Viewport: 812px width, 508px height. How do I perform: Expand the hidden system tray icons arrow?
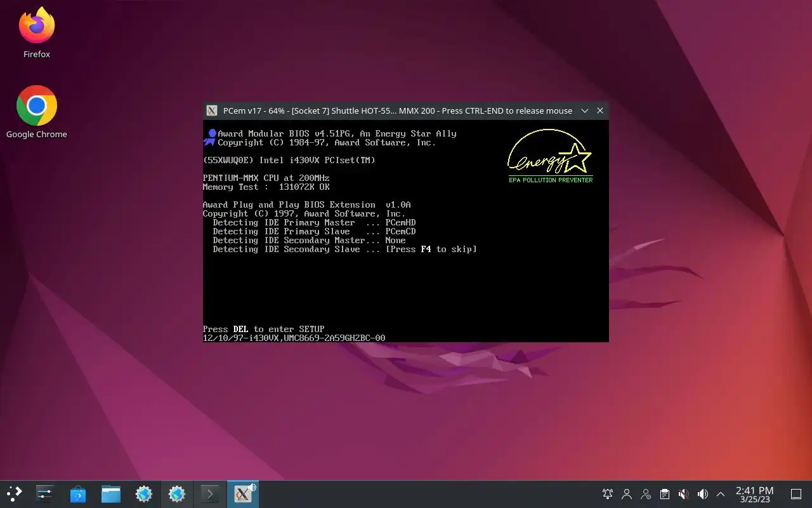tap(721, 494)
